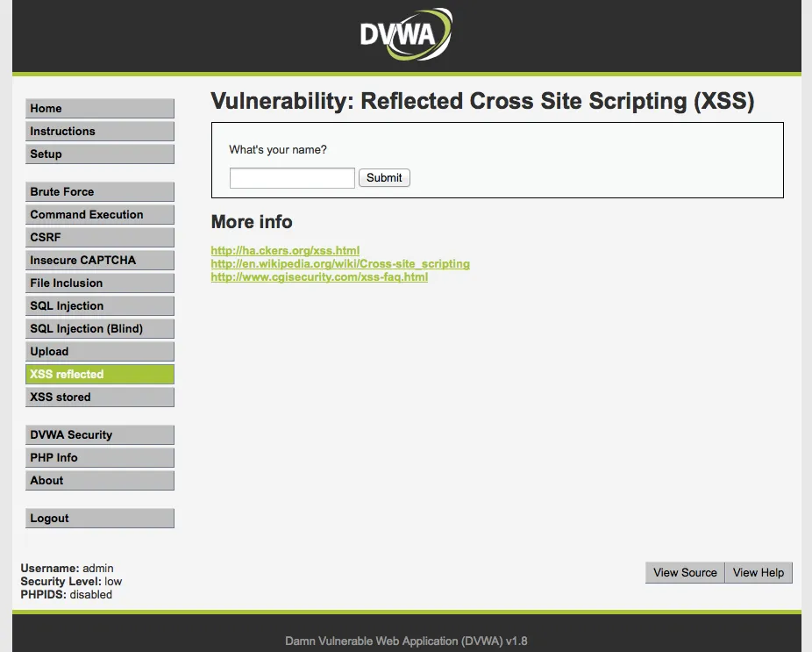This screenshot has width=812, height=652.
Task: Open the File Inclusion module
Action: point(99,283)
